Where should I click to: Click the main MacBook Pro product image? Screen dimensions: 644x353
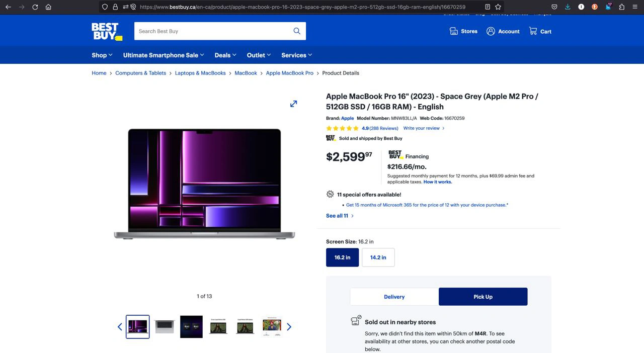pyautogui.click(x=204, y=184)
